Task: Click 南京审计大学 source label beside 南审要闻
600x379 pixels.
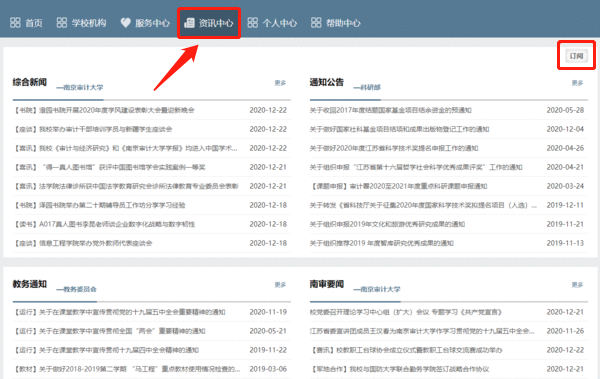Action: (377, 289)
